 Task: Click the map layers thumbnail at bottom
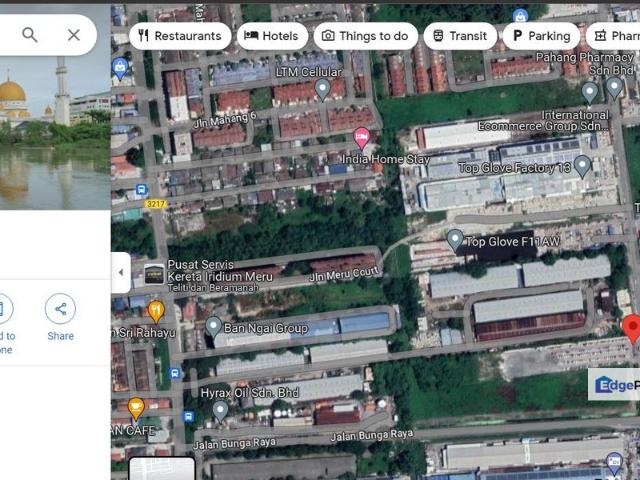pos(162,468)
